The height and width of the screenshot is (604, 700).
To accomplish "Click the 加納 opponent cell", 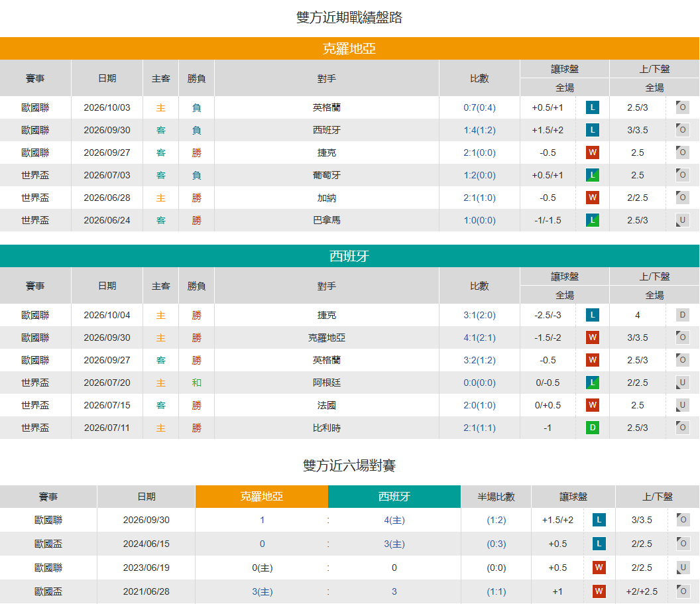I will (x=327, y=198).
